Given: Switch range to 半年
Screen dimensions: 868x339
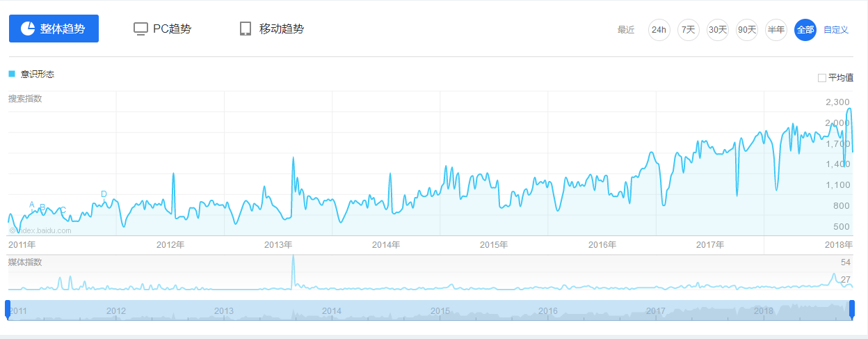Looking at the screenshot, I should 775,30.
